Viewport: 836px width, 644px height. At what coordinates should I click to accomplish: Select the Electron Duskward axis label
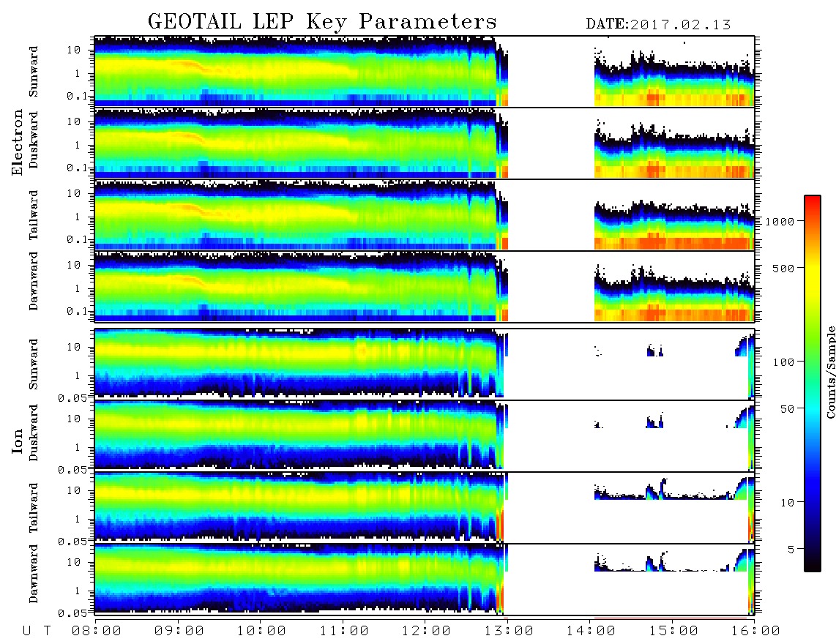[34, 140]
